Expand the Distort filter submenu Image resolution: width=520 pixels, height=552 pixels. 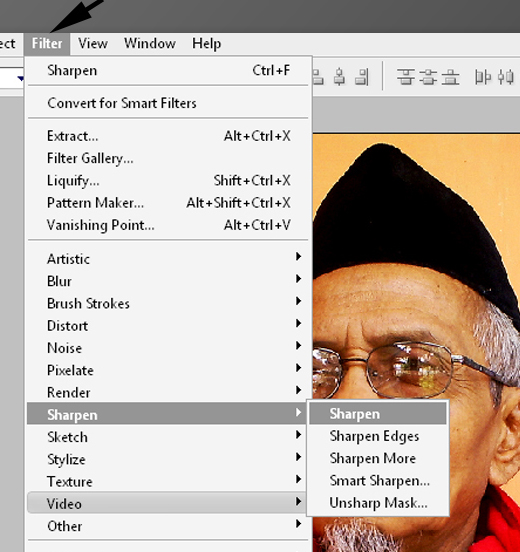coord(168,326)
